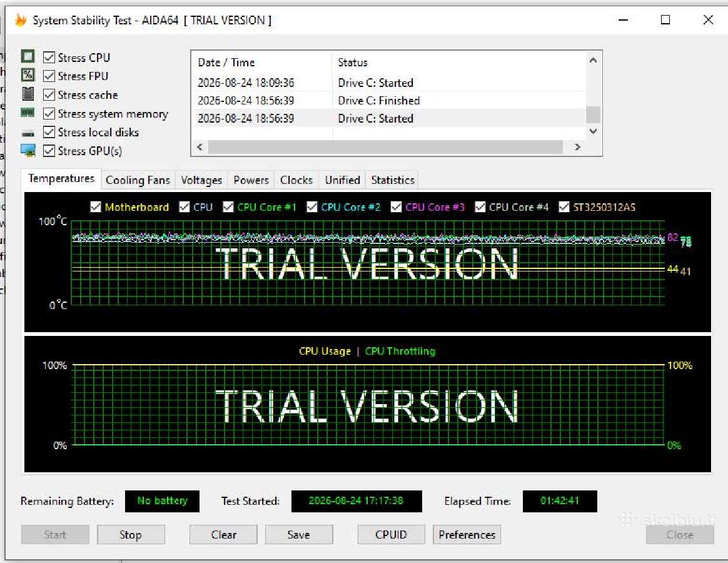Screen dimensions: 728x563
Task: Click the log list scroll up arrow
Action: pos(593,61)
